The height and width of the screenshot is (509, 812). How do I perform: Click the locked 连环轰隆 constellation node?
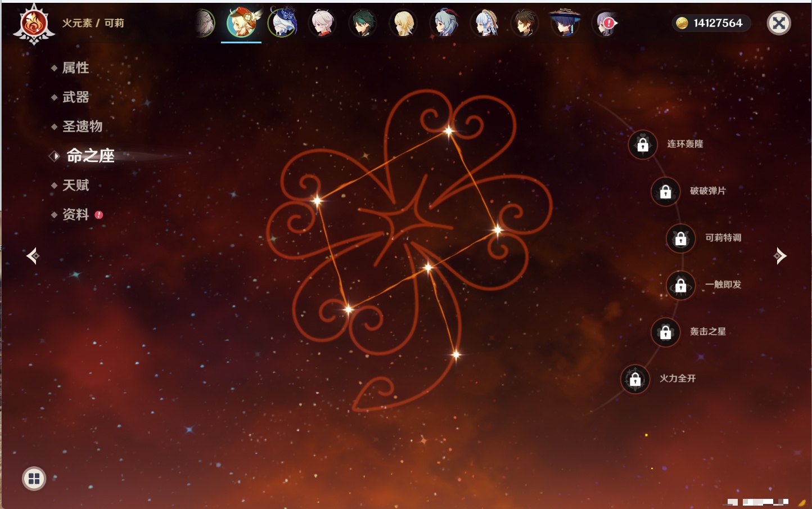click(643, 145)
